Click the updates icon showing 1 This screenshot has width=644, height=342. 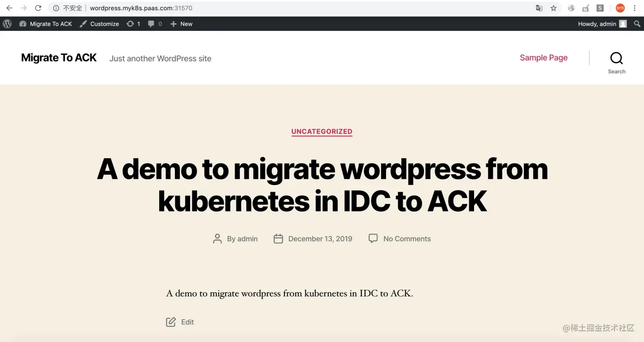pyautogui.click(x=133, y=24)
